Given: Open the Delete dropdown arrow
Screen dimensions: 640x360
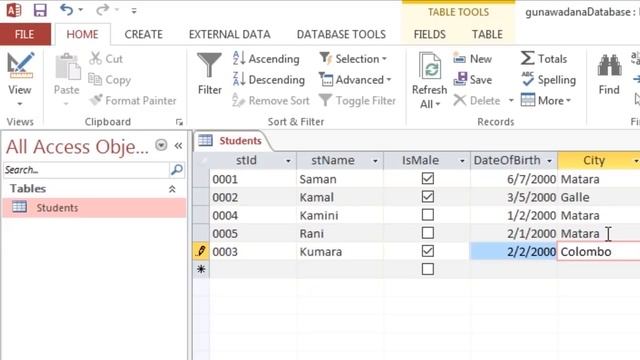Looking at the screenshot, I should 511,100.
